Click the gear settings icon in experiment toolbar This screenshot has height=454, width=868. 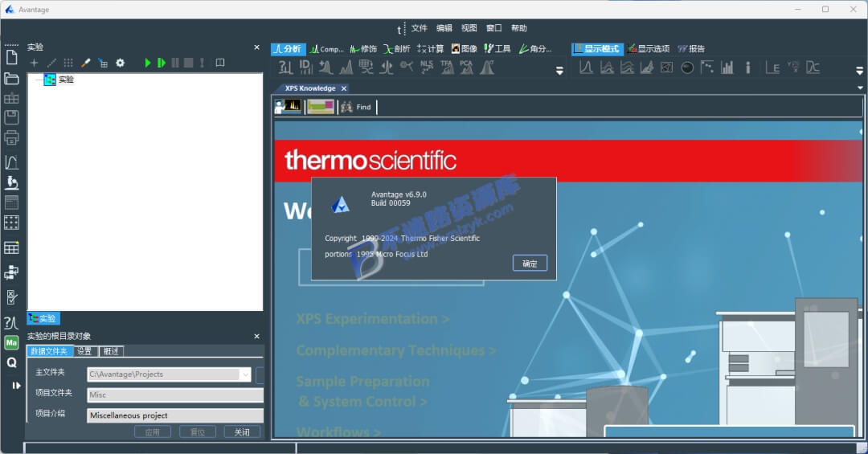coord(120,63)
